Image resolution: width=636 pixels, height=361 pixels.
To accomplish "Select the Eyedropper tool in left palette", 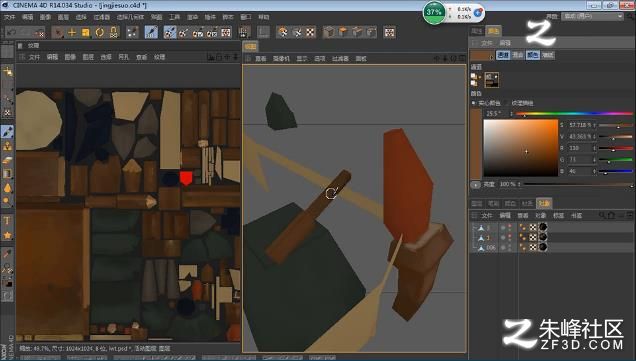I will click(7, 254).
